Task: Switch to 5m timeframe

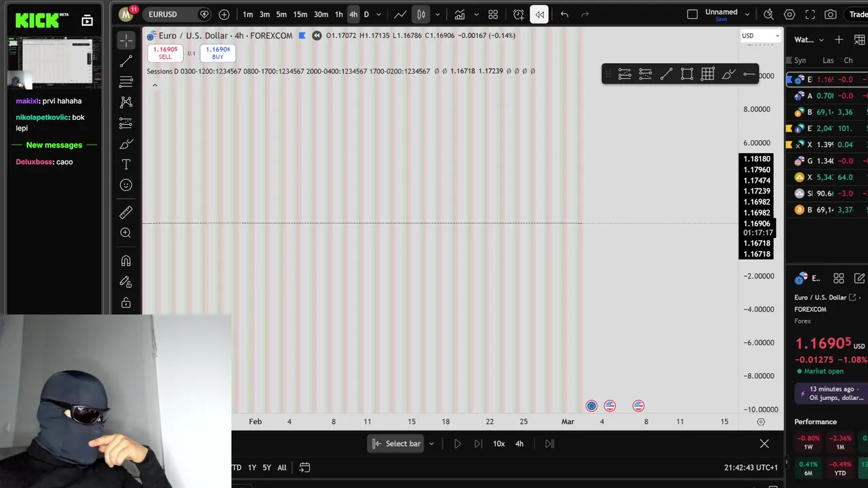Action: [x=281, y=14]
